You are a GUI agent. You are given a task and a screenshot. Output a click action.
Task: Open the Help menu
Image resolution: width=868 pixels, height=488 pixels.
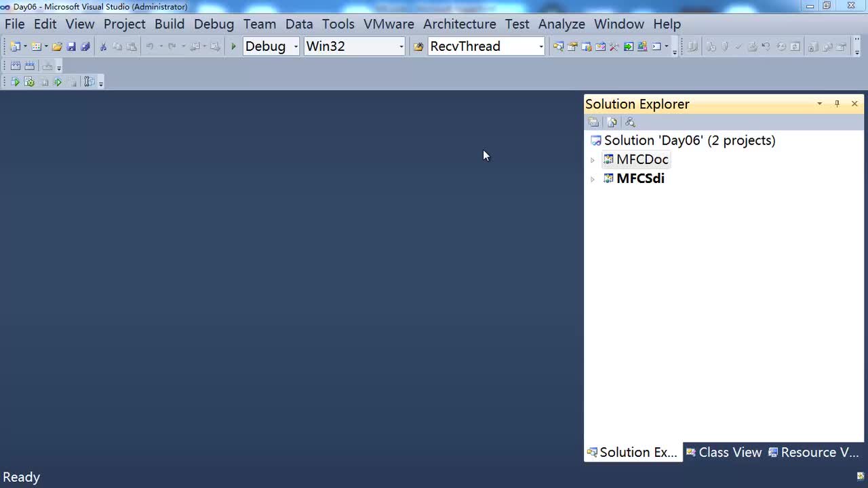tap(667, 24)
